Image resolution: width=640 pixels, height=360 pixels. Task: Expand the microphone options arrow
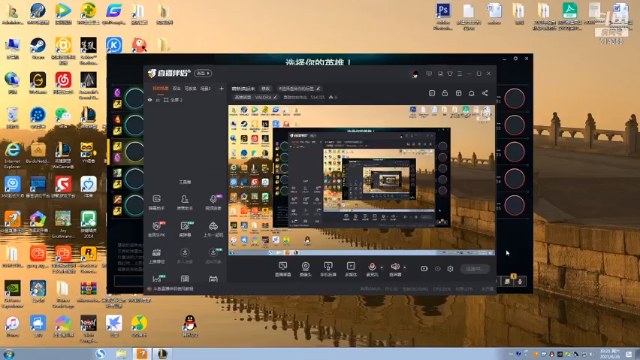(x=382, y=268)
